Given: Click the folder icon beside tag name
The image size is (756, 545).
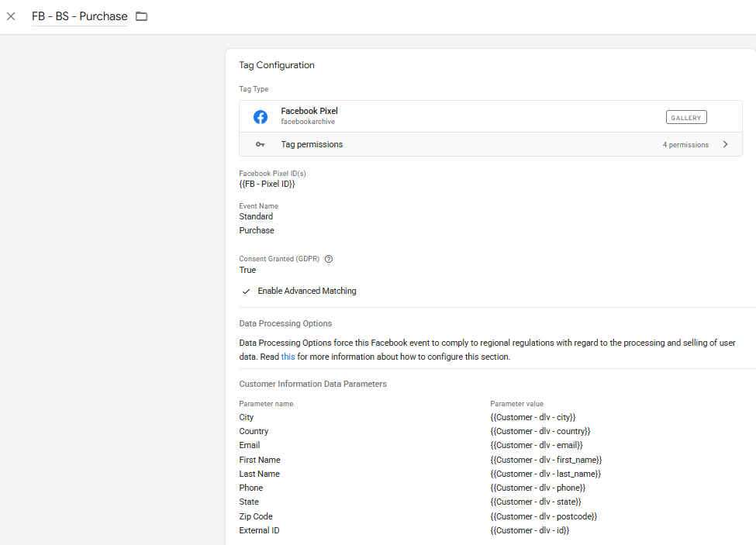Looking at the screenshot, I should coord(141,16).
